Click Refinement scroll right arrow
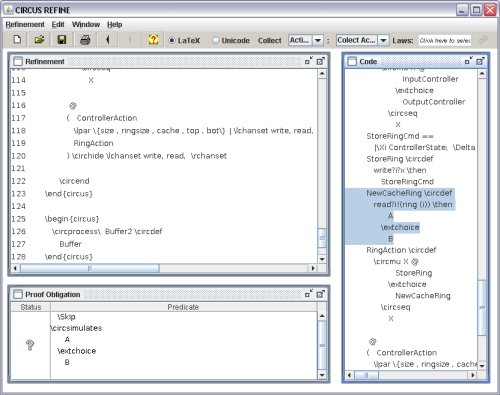The width and height of the screenshot is (500, 395). coord(313,268)
